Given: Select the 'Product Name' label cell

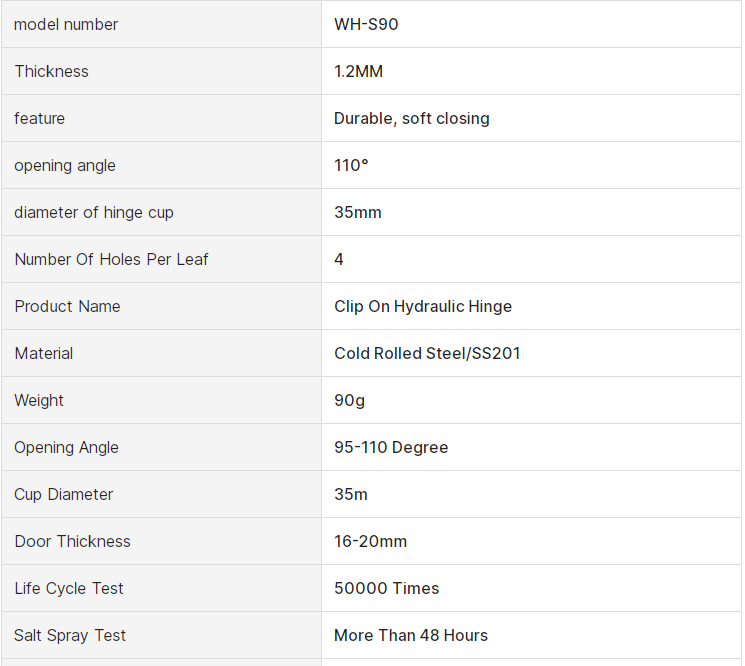Looking at the screenshot, I should click(67, 306).
